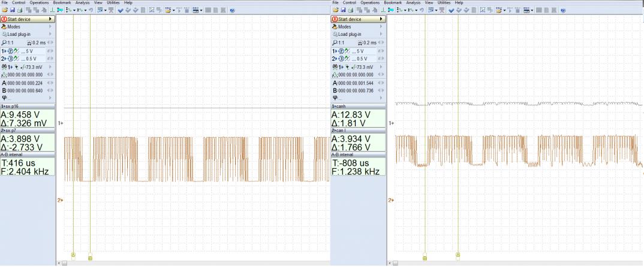Open the Analysis menu in left window
The height and width of the screenshot is (267, 644).
click(x=82, y=2)
